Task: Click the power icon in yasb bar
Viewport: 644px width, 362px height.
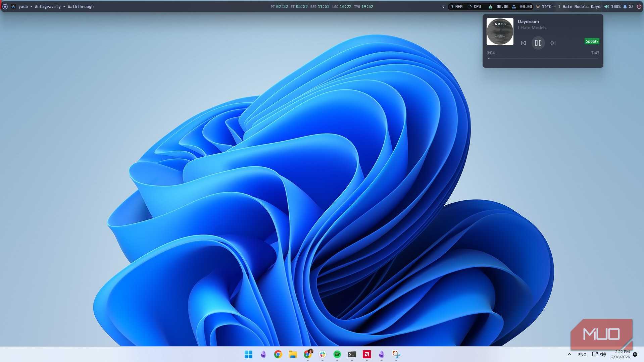Action: pos(639,7)
